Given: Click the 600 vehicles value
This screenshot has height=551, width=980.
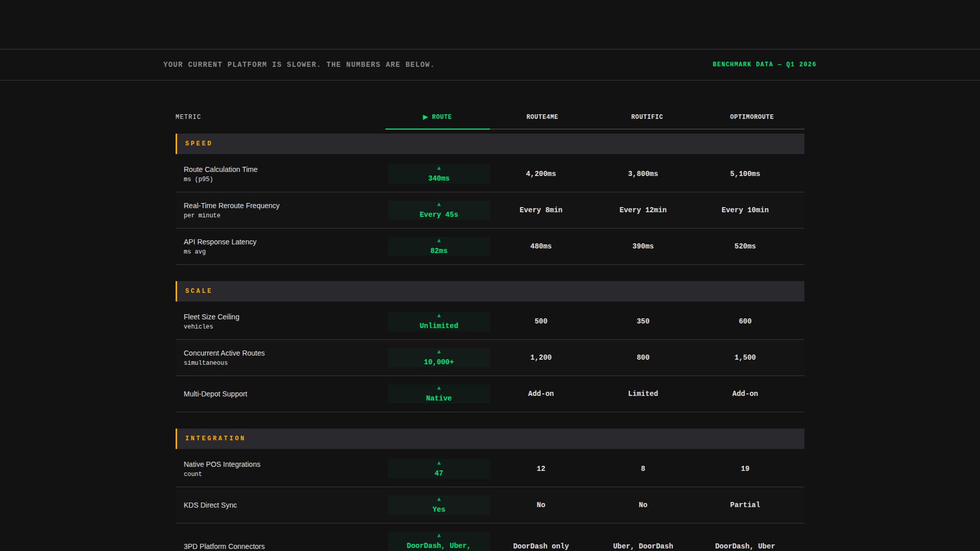Looking at the screenshot, I should pos(745,321).
